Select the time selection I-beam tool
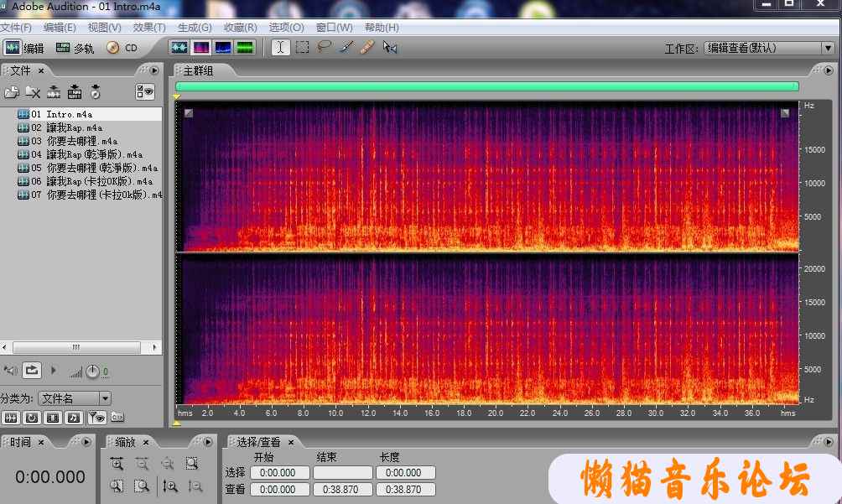The height and width of the screenshot is (504, 842). point(280,47)
